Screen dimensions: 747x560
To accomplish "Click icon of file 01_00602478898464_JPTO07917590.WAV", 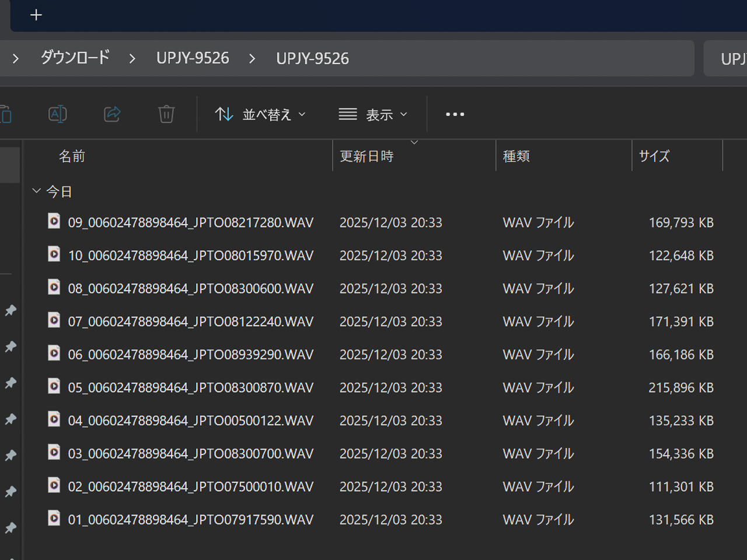I will 54,518.
